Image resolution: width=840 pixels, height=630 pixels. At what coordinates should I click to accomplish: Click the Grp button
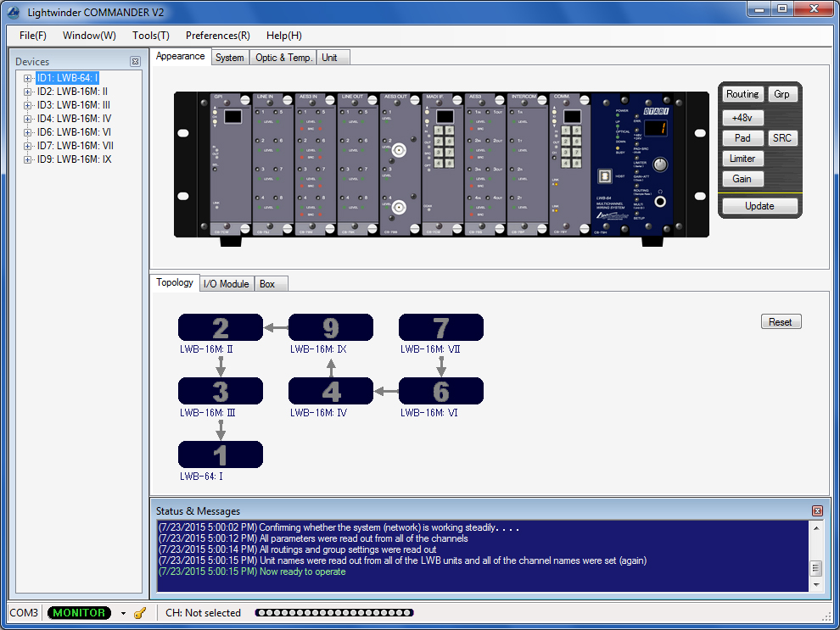(x=782, y=94)
